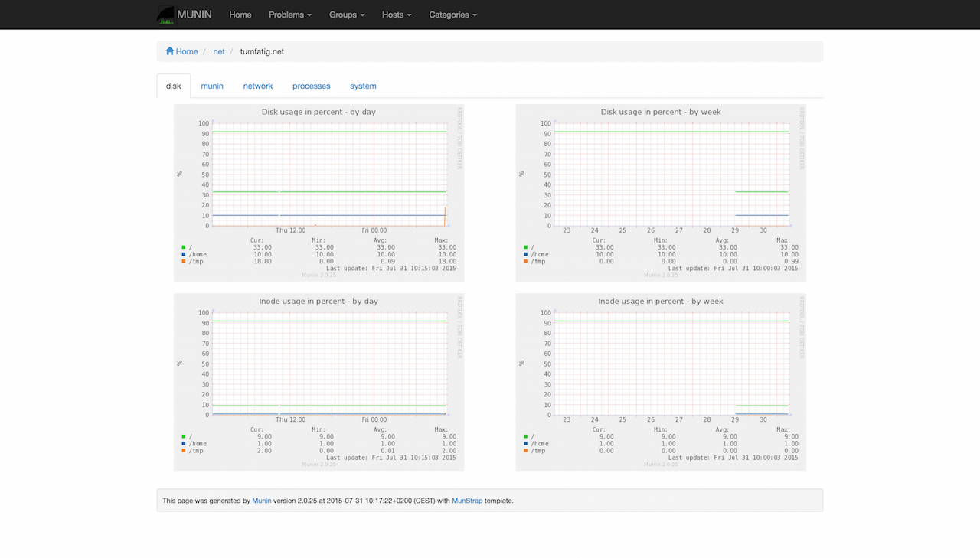Viewport: 980px width, 558px height.
Task: Click orange '/tmp' legend swatch in Disk usage by day
Action: click(x=184, y=261)
